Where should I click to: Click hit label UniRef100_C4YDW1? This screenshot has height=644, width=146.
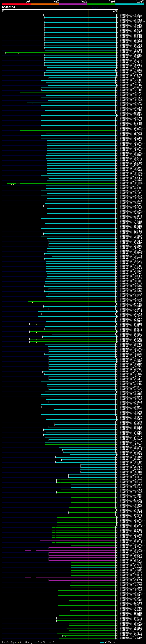point(131,110)
